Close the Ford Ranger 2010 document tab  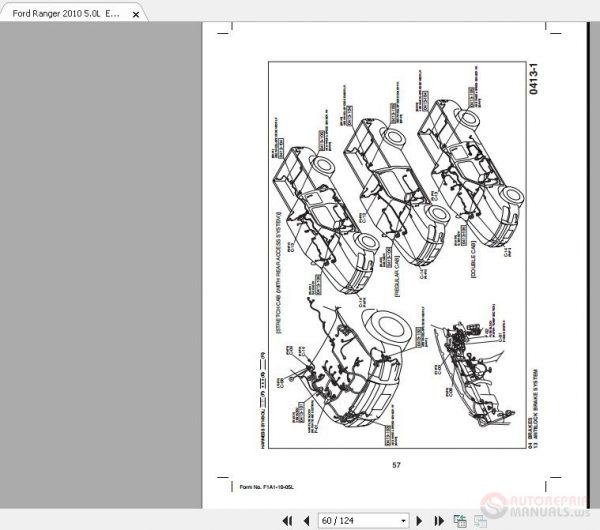click(x=135, y=15)
